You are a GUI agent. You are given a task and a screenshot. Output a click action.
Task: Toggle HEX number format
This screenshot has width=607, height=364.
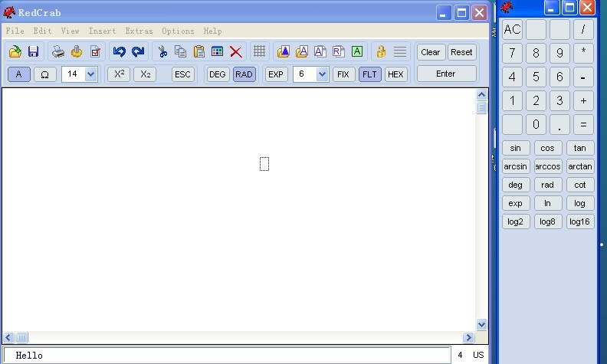395,74
